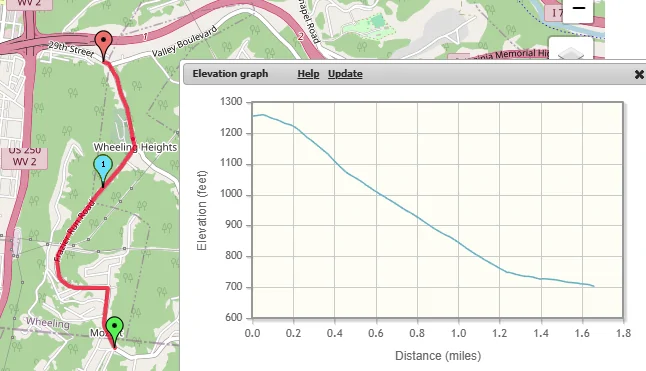The height and width of the screenshot is (371, 646).
Task: Click the Distance (miles) axis title
Action: pos(438,356)
